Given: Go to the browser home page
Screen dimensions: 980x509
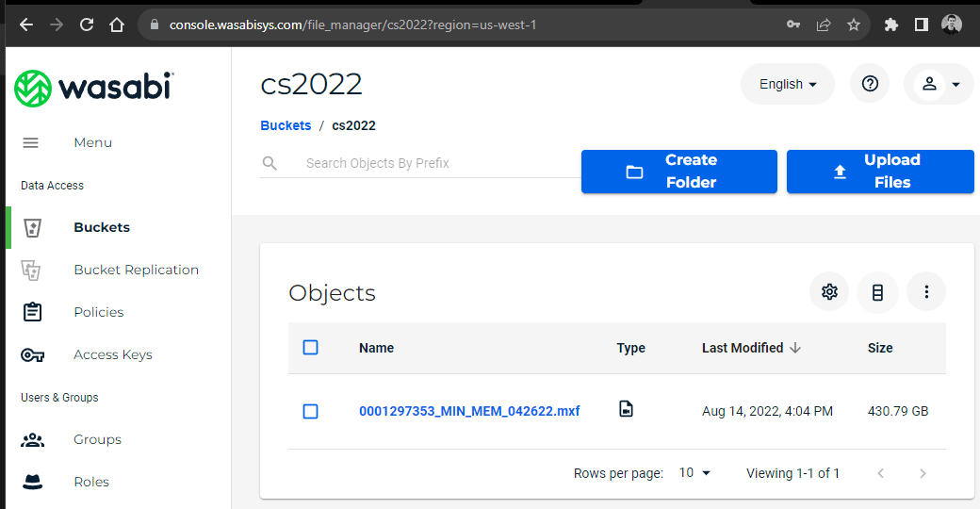Looking at the screenshot, I should (x=117, y=25).
